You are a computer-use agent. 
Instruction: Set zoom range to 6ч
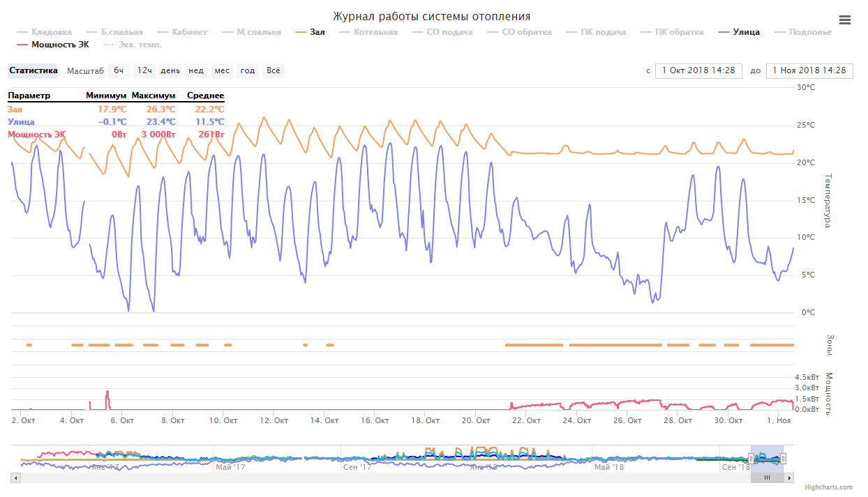pyautogui.click(x=119, y=70)
